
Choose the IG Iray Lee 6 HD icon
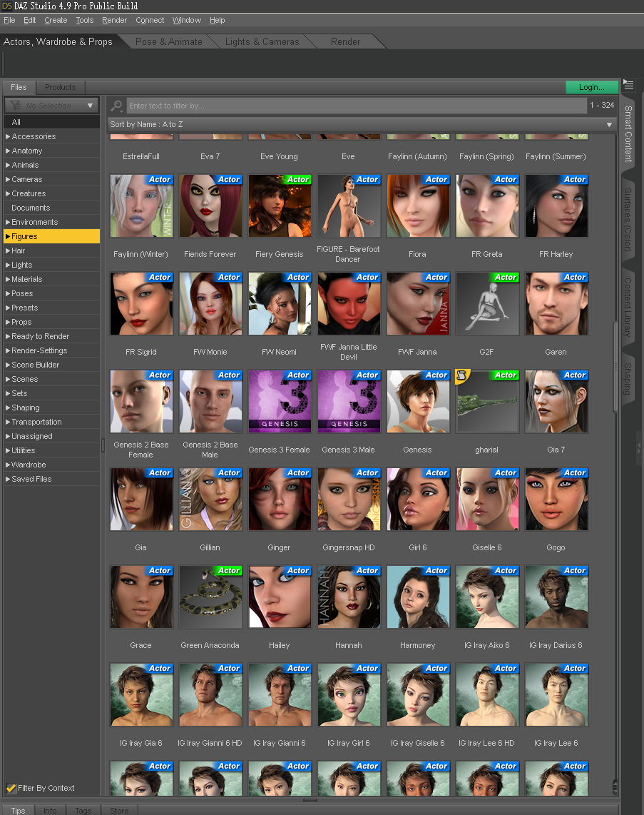click(x=487, y=695)
